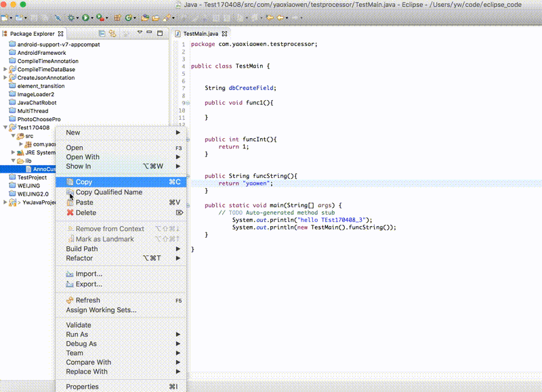
Task: Collapse the lib folder node
Action: coord(13,160)
